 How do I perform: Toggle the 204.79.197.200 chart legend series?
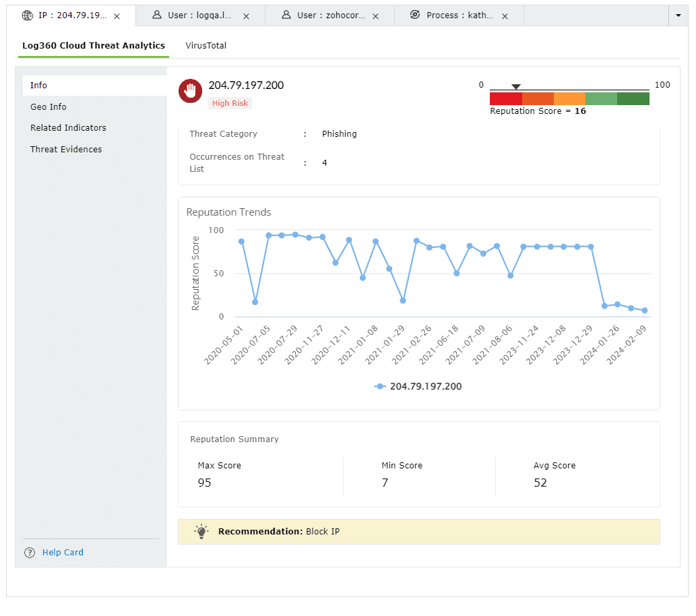tap(418, 387)
